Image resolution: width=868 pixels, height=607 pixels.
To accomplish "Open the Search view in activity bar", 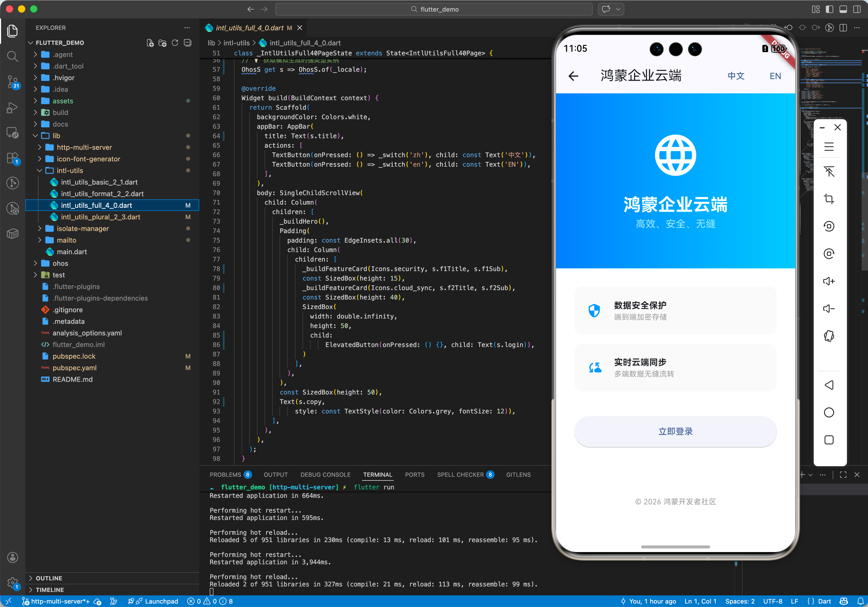I will coord(12,56).
